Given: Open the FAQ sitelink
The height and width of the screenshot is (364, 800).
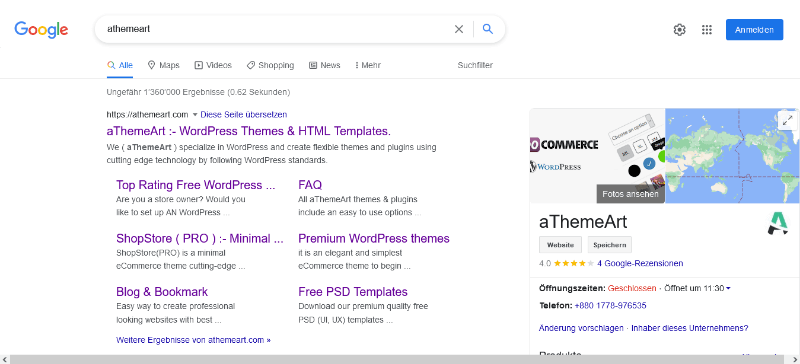Looking at the screenshot, I should click(310, 185).
